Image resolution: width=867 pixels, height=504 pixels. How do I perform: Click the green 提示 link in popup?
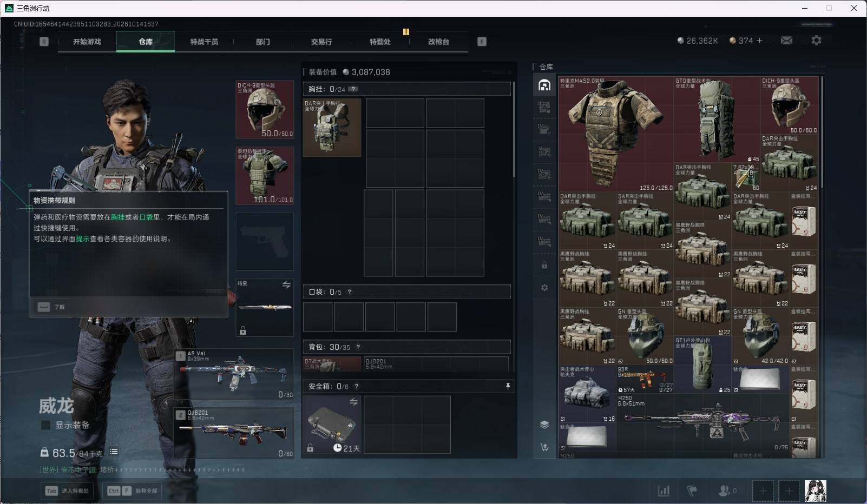(82, 238)
